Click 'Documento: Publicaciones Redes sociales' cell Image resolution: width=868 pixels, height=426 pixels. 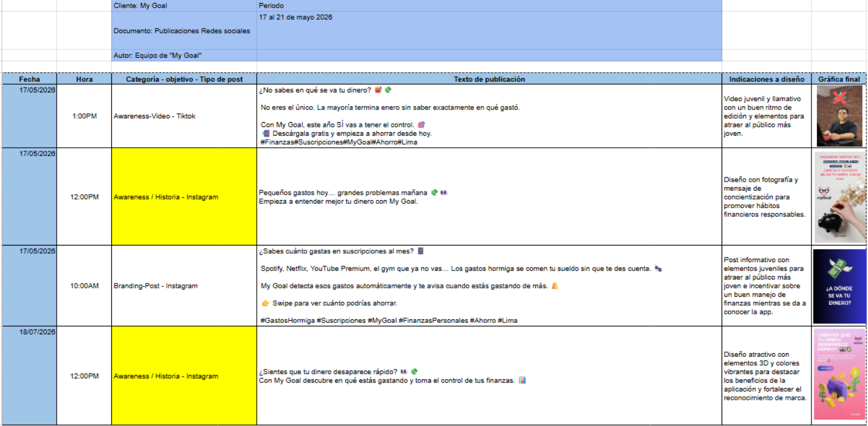[184, 30]
